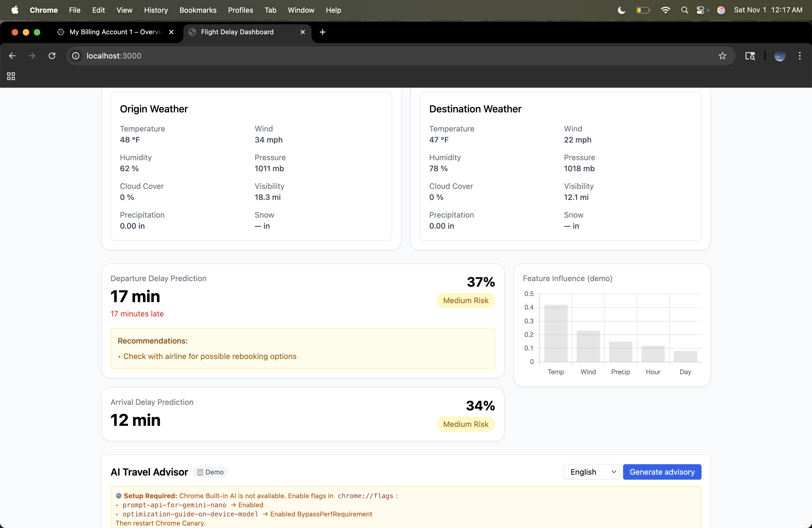
Task: Open Chrome three-dot menu
Action: point(800,56)
